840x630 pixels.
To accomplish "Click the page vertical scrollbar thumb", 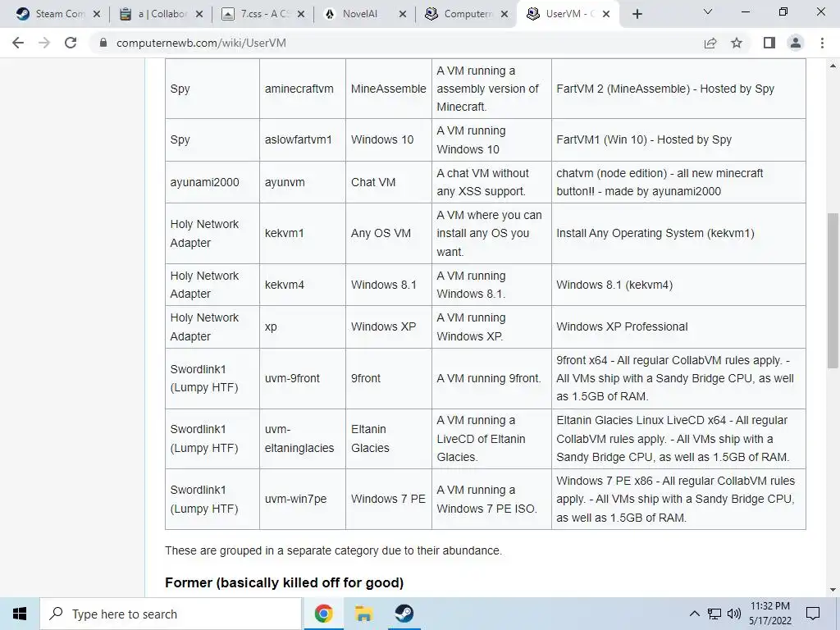I will click(833, 290).
